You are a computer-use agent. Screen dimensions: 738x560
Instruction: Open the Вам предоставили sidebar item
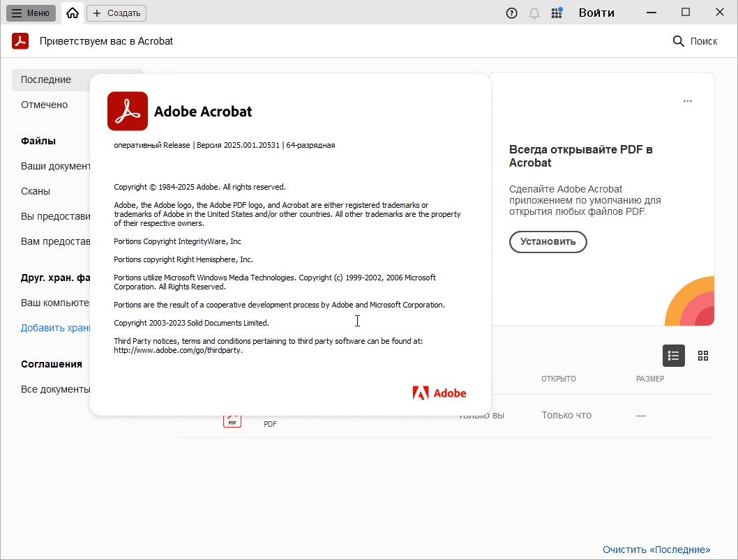pyautogui.click(x=56, y=241)
